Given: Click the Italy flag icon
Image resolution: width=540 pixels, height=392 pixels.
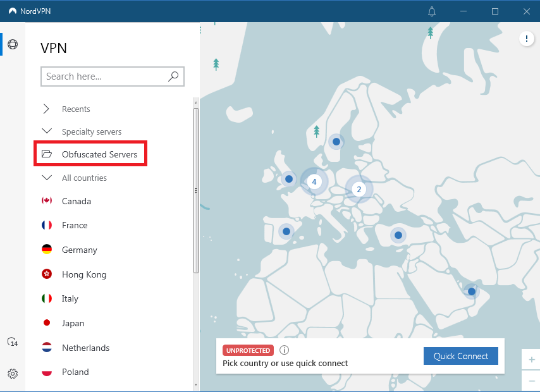Looking at the screenshot, I should pos(47,298).
